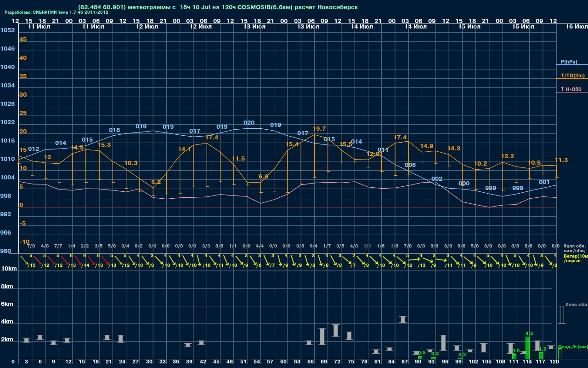Click the '16 Июл' date label
The image size is (588, 368).
[576, 27]
